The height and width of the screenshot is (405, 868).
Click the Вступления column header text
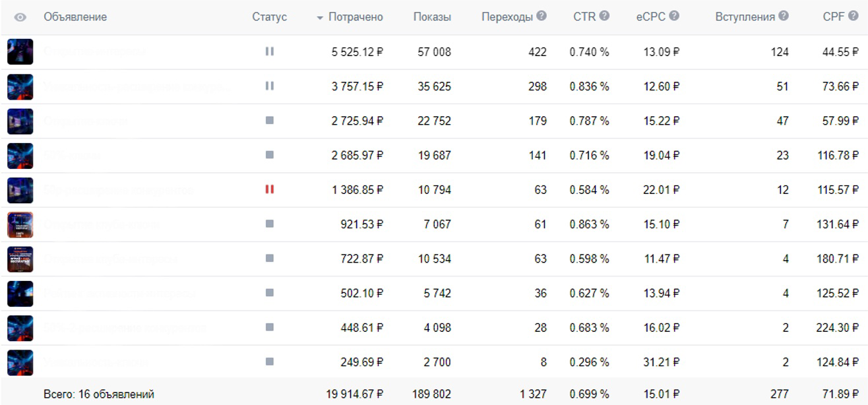tap(745, 17)
